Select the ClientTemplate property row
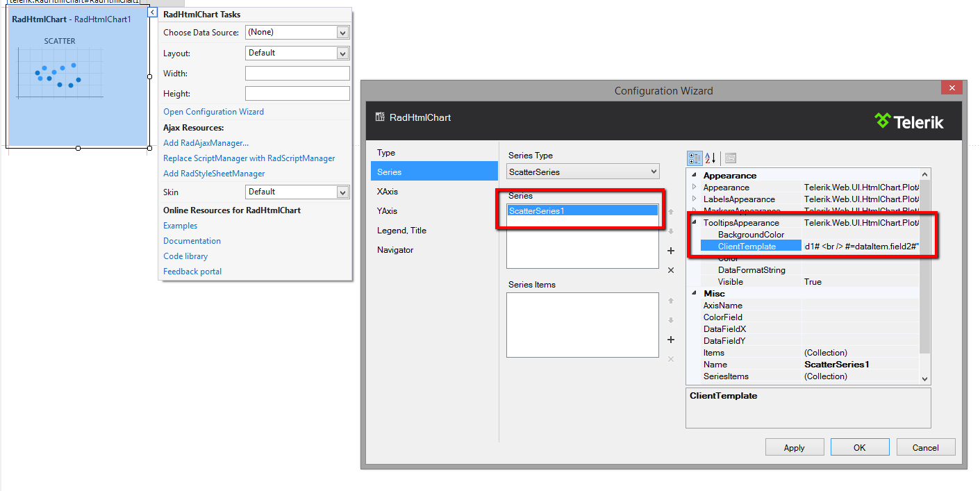Image resolution: width=980 pixels, height=491 pixels. pos(750,247)
